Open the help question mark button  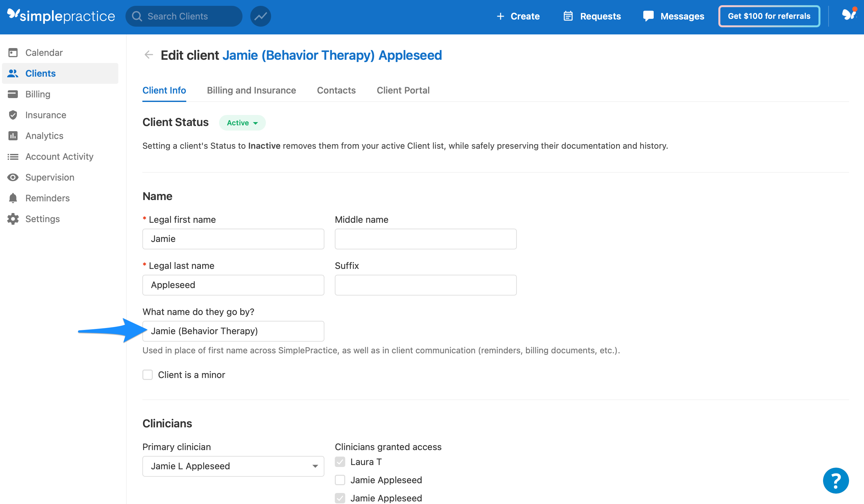[x=835, y=480]
